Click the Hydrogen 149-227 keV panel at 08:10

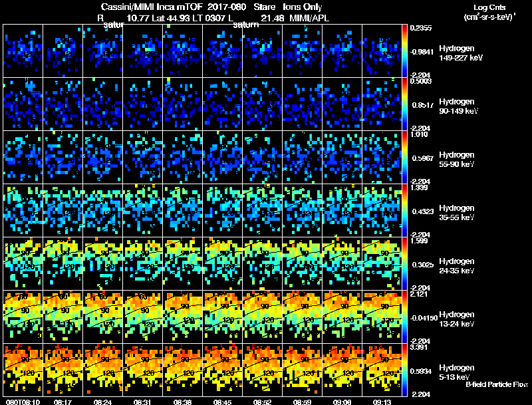coord(23,51)
